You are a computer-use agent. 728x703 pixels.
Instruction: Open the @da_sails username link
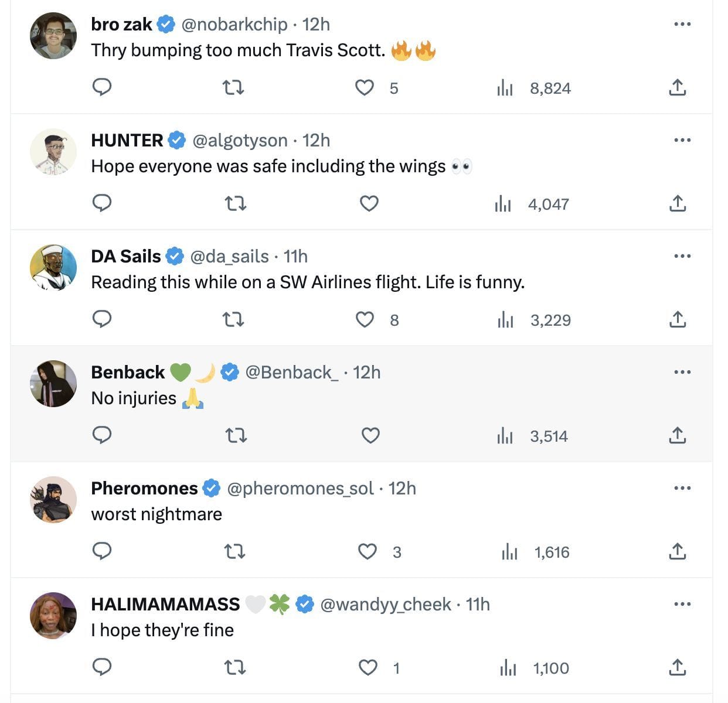click(230, 257)
